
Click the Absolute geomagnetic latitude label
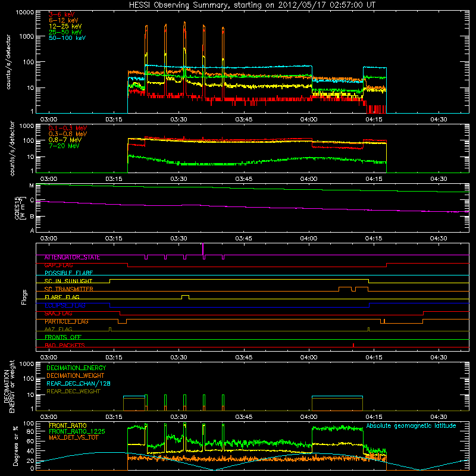click(411, 425)
